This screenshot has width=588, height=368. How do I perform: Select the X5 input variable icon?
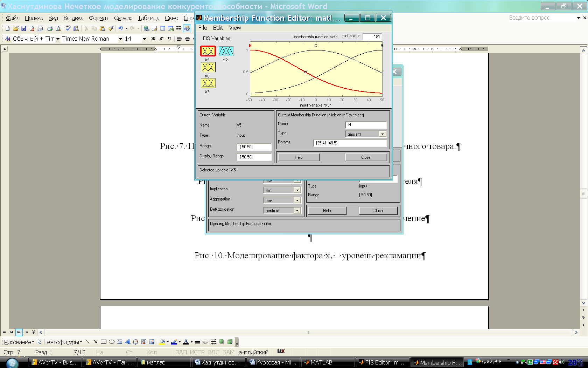[208, 51]
